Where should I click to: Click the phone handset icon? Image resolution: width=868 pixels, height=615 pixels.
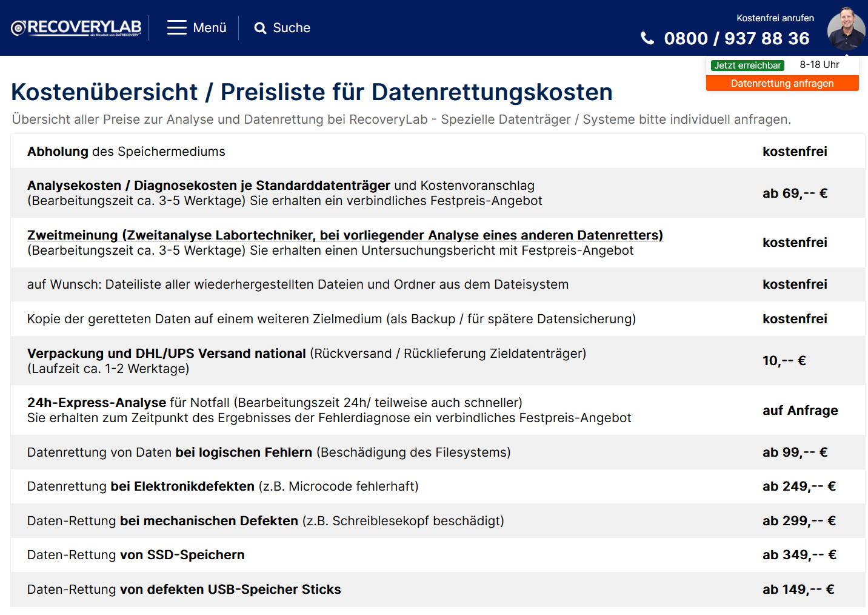(647, 38)
